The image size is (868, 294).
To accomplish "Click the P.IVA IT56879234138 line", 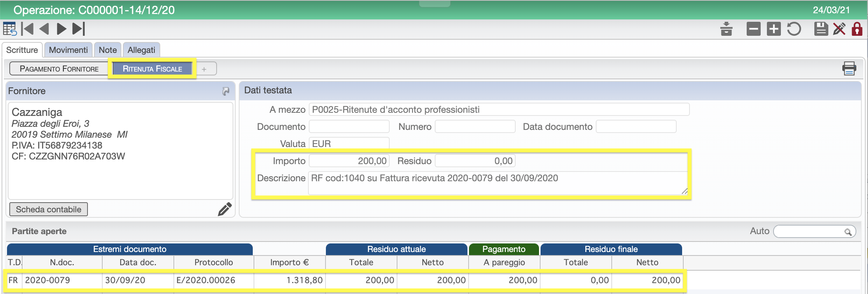I will 57,145.
